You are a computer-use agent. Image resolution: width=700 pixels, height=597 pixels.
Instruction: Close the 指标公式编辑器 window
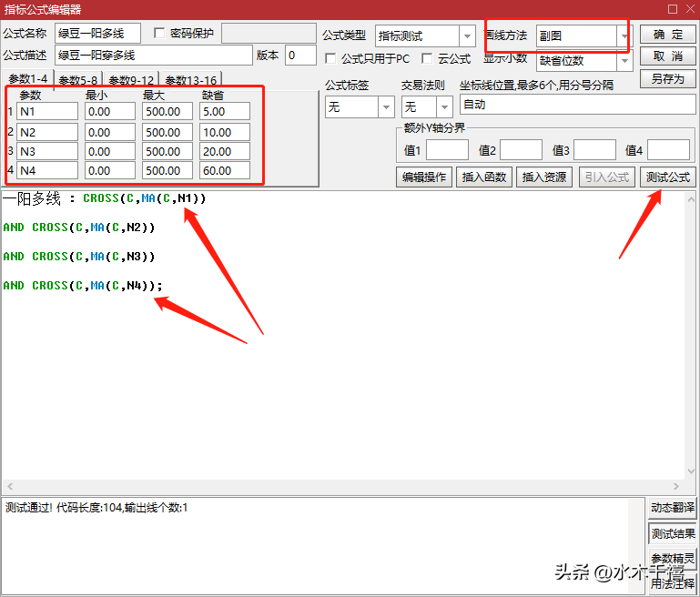[x=690, y=9]
